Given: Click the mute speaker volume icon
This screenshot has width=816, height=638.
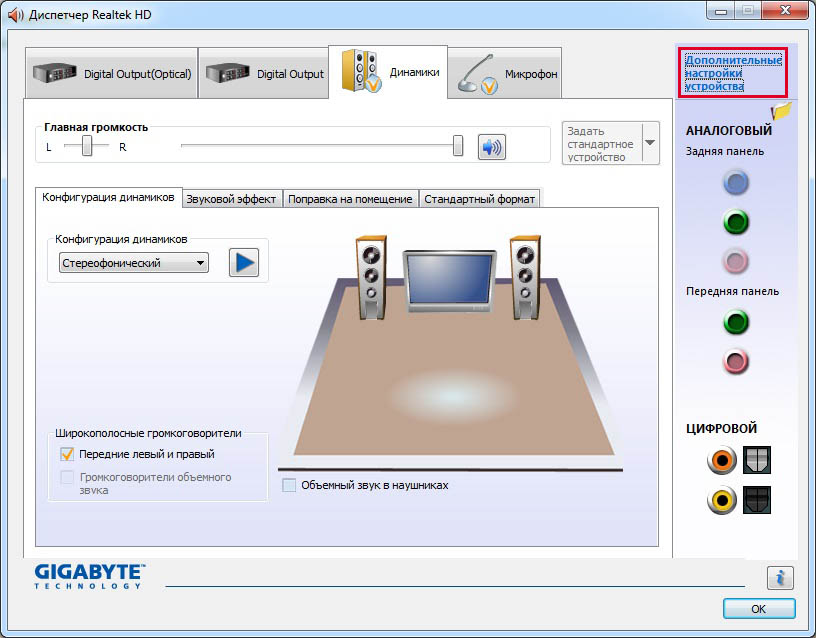Looking at the screenshot, I should click(x=491, y=147).
